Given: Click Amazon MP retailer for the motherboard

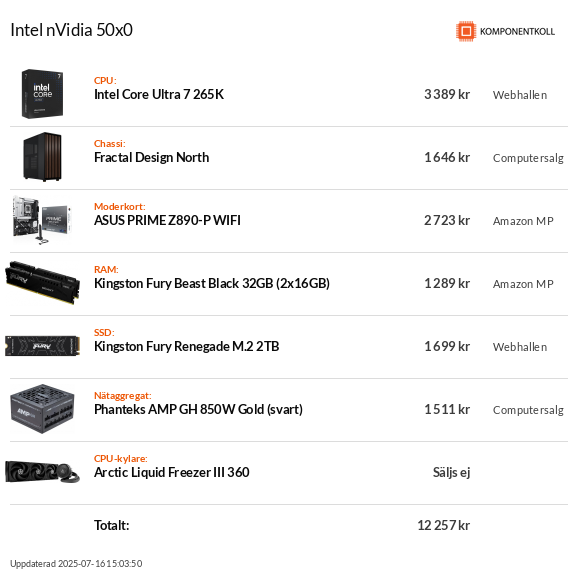Looking at the screenshot, I should (523, 221).
